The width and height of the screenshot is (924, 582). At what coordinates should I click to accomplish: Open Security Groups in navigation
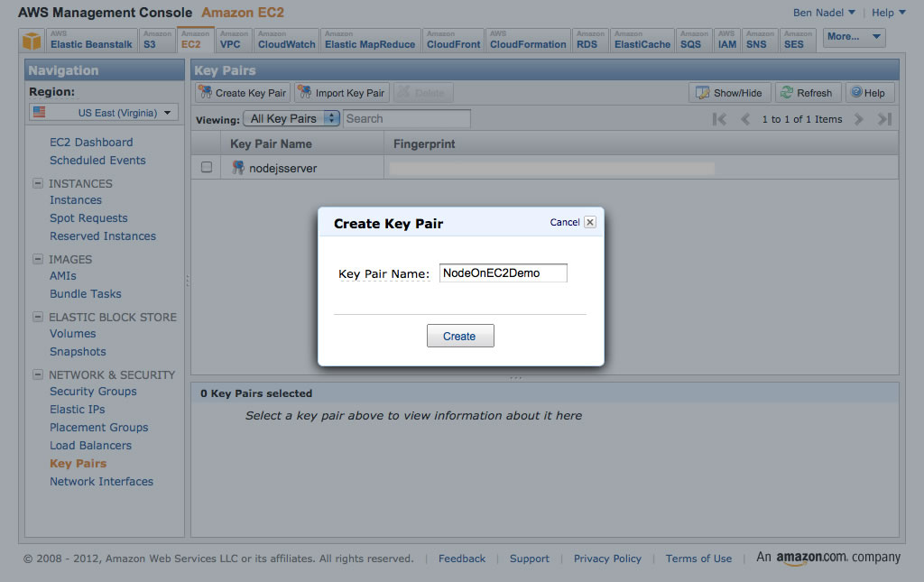tap(93, 391)
